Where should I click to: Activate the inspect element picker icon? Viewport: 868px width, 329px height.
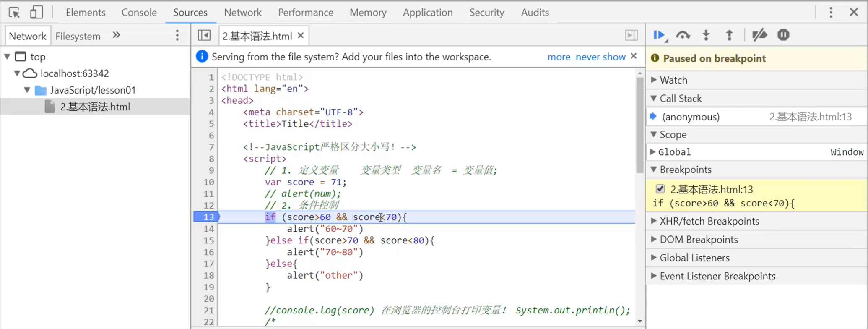point(14,12)
